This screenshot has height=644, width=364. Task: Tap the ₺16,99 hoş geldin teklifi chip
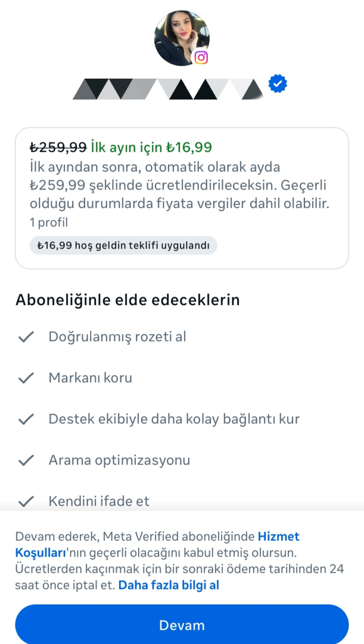[x=123, y=245]
